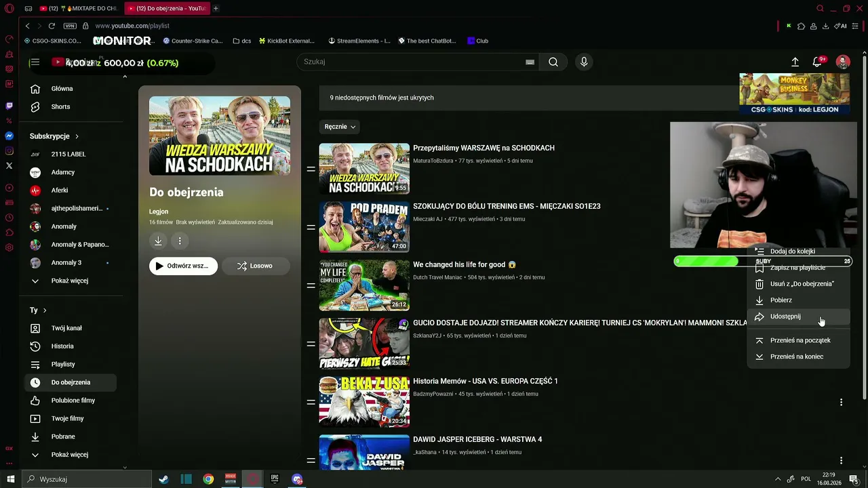Open the account avatar menu
This screenshot has height=488, width=868.
pyautogui.click(x=843, y=62)
